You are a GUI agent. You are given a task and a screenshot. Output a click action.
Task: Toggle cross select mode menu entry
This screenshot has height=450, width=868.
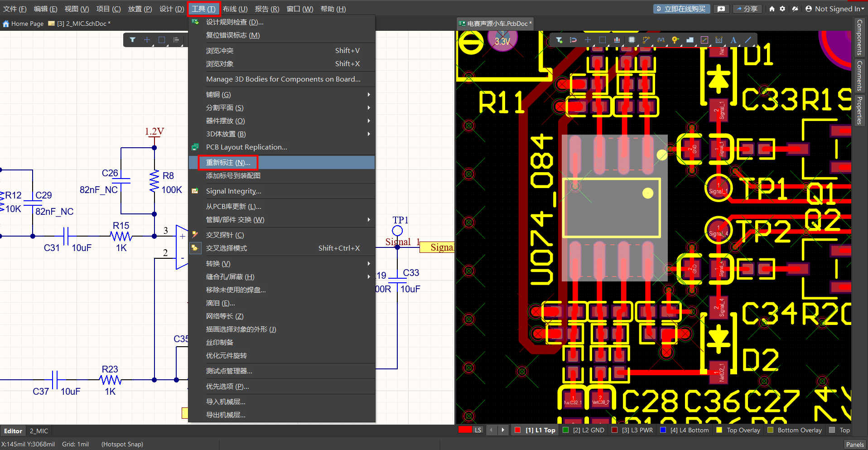pos(227,248)
